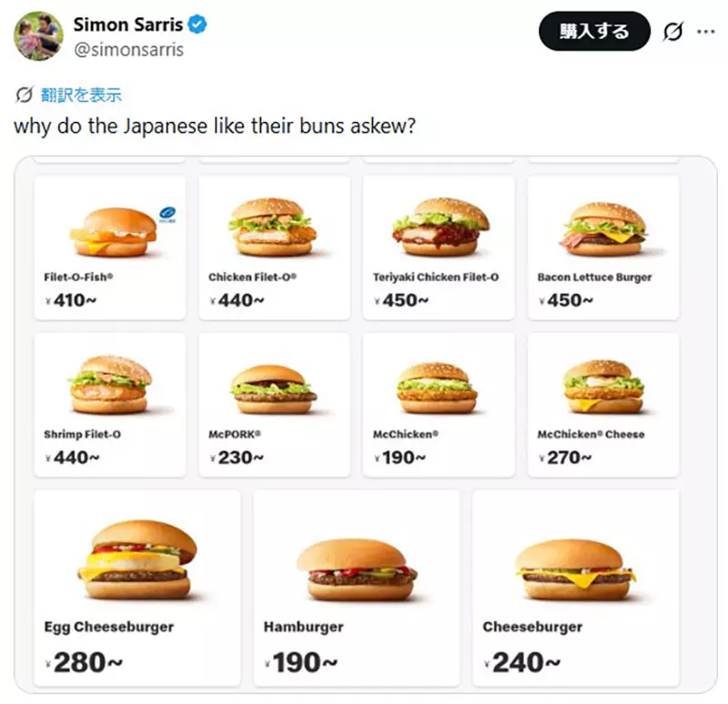Pick the Bacon Lettuce Burger card
Image resolution: width=728 pixels, height=704 pixels.
click(x=603, y=246)
